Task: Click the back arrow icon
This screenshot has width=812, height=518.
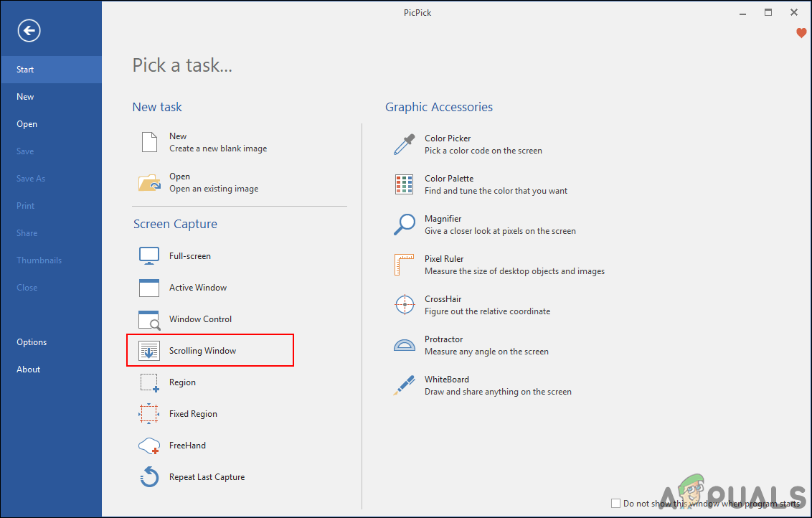Action: click(30, 30)
